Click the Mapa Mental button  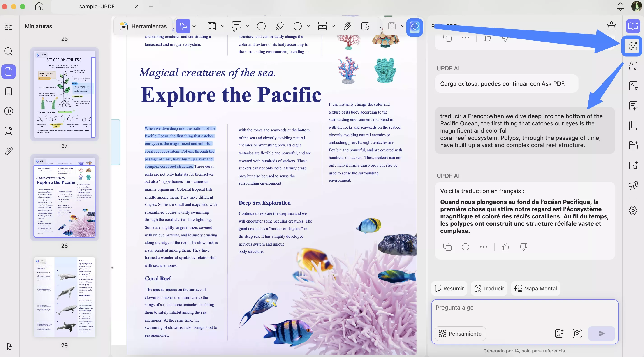[535, 288]
